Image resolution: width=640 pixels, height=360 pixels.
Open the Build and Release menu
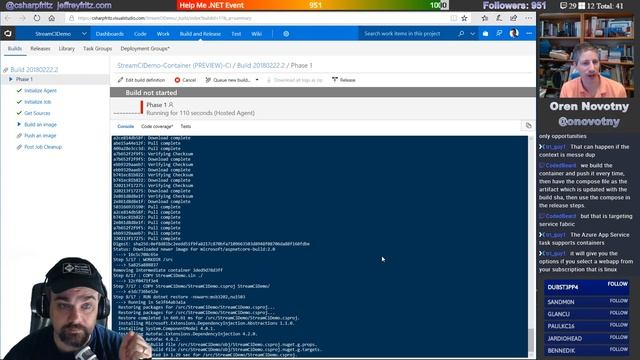(x=200, y=34)
